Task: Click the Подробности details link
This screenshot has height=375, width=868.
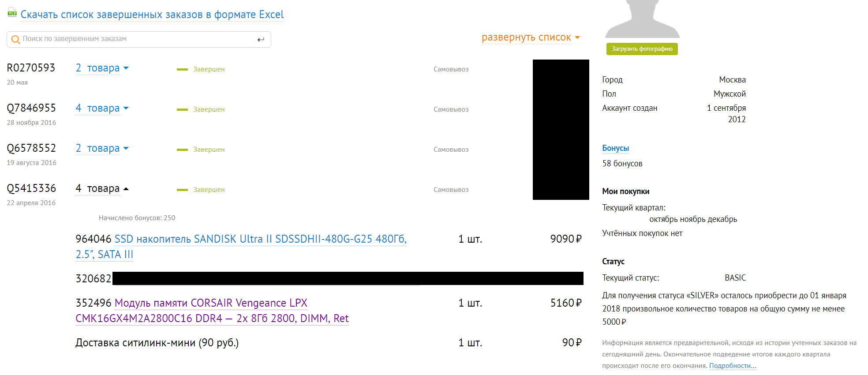Action: click(732, 366)
